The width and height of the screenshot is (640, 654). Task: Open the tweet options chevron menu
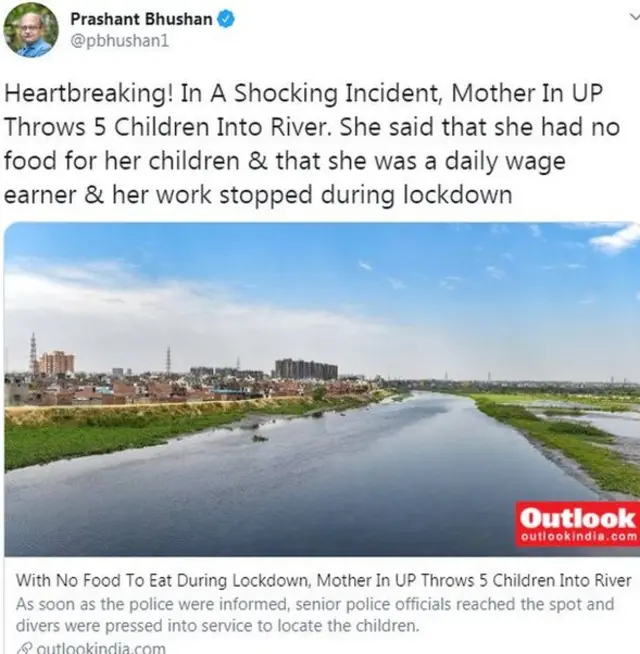click(634, 17)
